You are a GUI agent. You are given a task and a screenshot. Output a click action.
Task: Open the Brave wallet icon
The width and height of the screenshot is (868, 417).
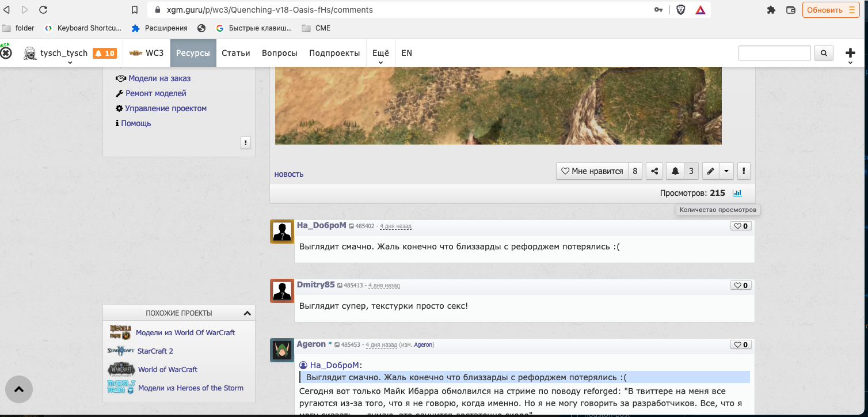[x=791, y=10]
